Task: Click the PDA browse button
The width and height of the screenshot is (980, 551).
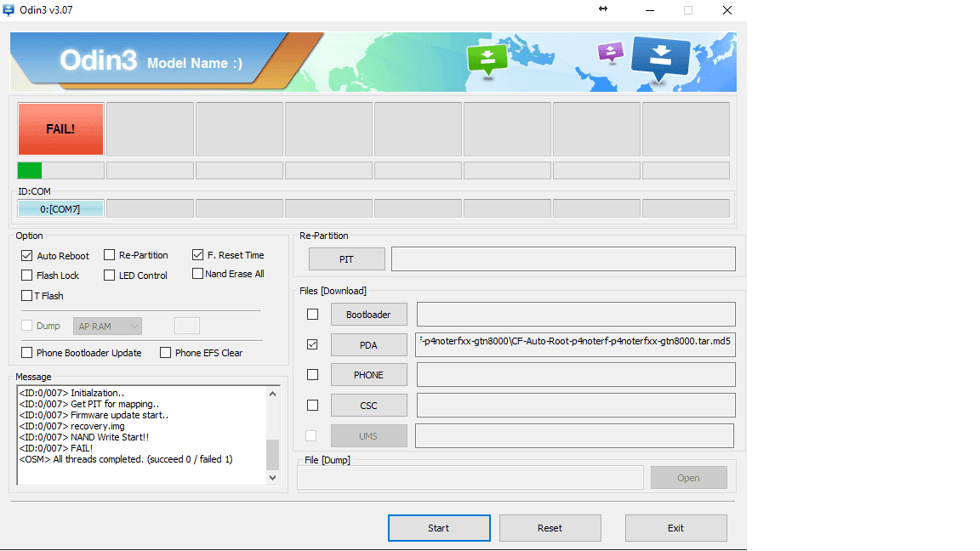Action: click(368, 345)
